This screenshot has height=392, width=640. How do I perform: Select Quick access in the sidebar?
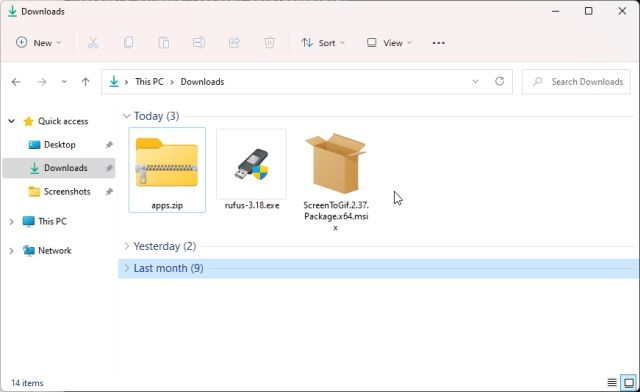tap(63, 121)
